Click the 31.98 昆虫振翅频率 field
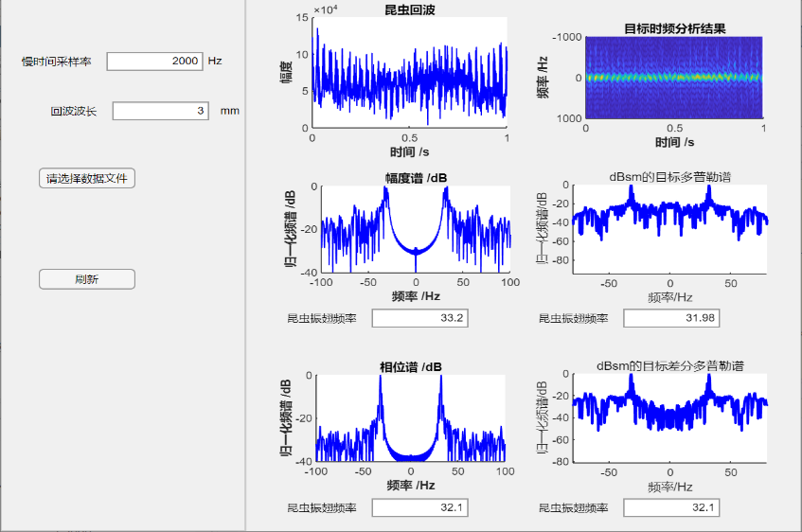The image size is (802, 532). point(671,318)
